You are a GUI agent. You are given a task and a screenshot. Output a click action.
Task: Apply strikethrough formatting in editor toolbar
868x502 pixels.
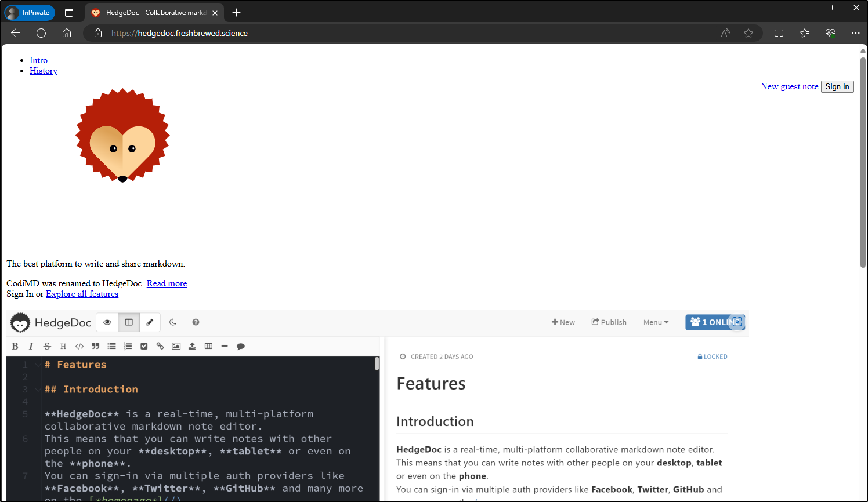47,346
